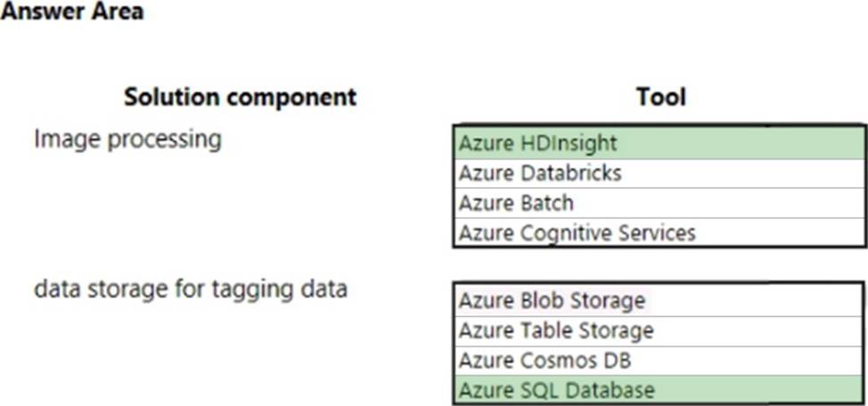This screenshot has height=406, width=868.
Task: Pick Azure SQL Database option
Action: [659, 390]
